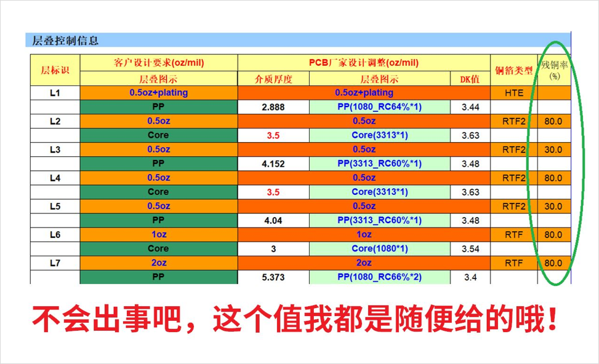Click the 3.4 DK value in last row
599x364 pixels.
(470, 277)
